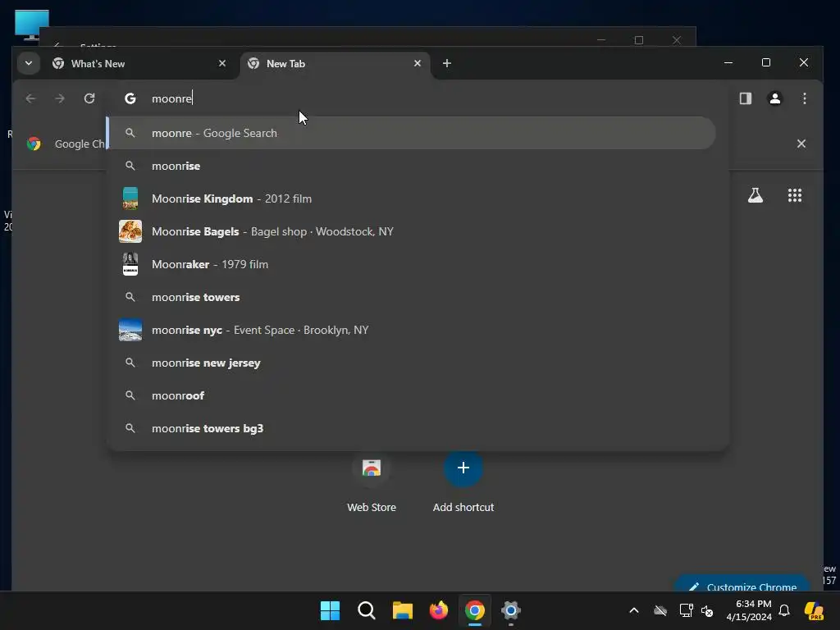
Task: Open the notifications bell
Action: (x=784, y=610)
